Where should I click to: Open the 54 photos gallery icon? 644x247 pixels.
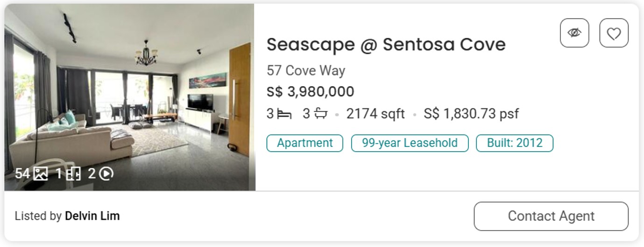(x=41, y=174)
